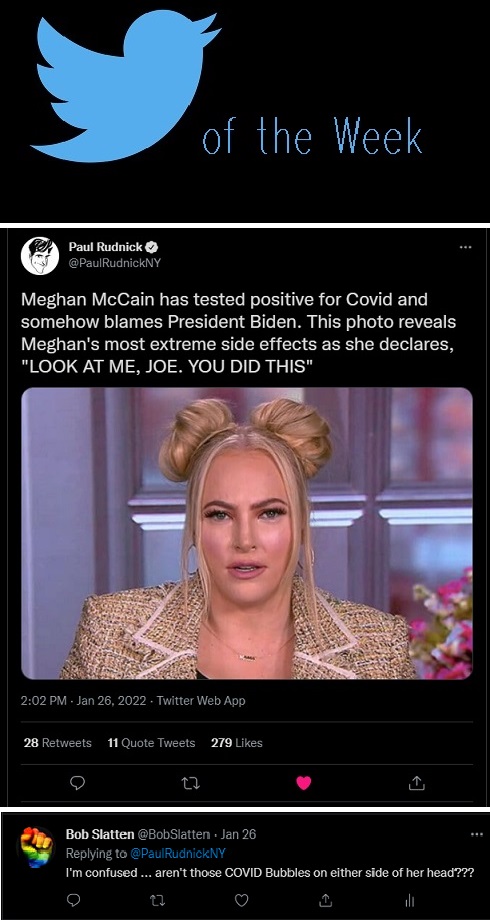Click the blue Twitter bird logo

pyautogui.click(x=125, y=86)
